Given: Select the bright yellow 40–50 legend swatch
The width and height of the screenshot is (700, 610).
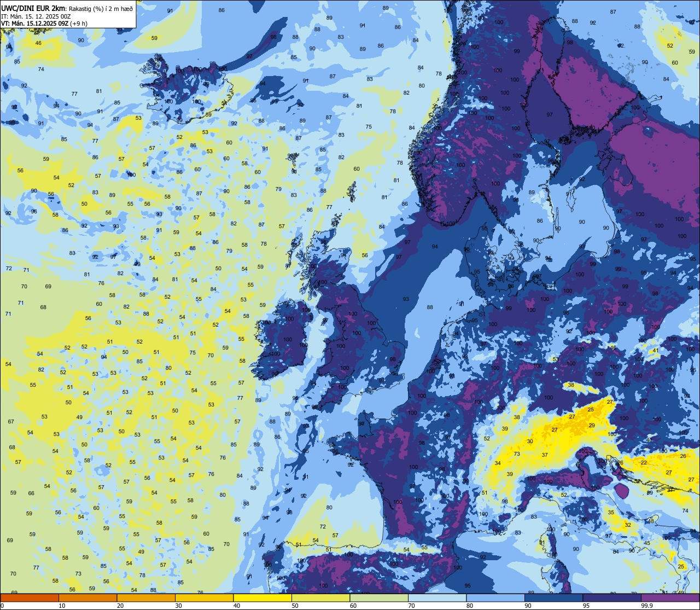Looking at the screenshot, I should pyautogui.click(x=262, y=597).
